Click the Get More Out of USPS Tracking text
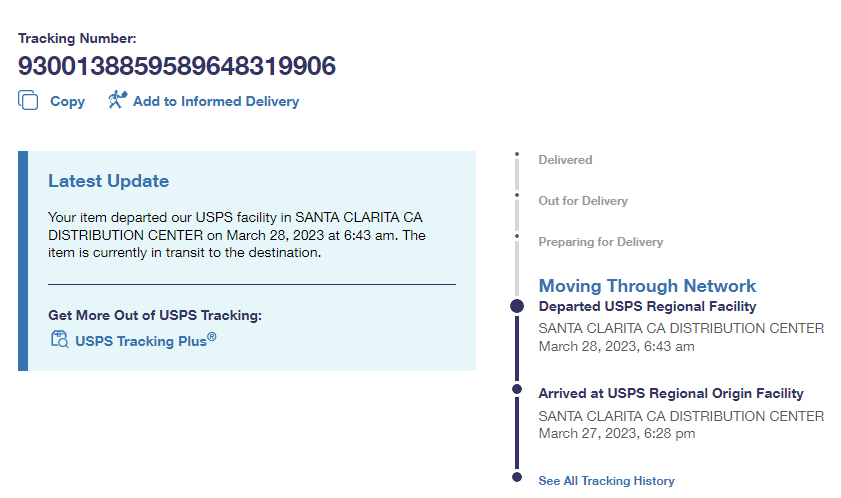Image resolution: width=841 pixels, height=498 pixels. coord(155,315)
